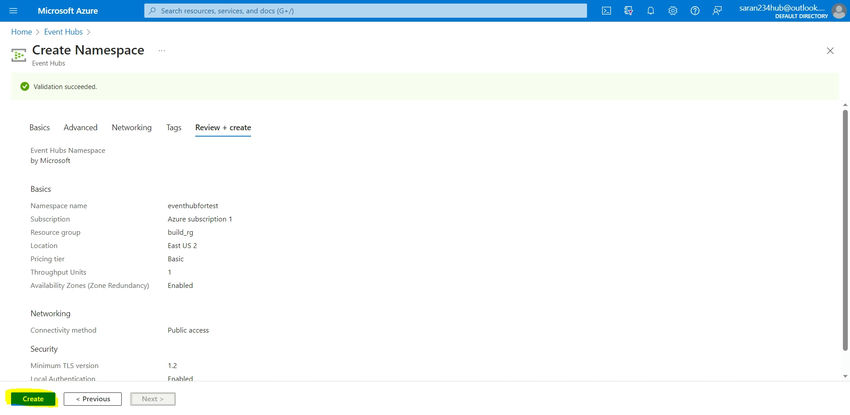Switch to the Tags tab
The image size is (850, 415).
173,128
